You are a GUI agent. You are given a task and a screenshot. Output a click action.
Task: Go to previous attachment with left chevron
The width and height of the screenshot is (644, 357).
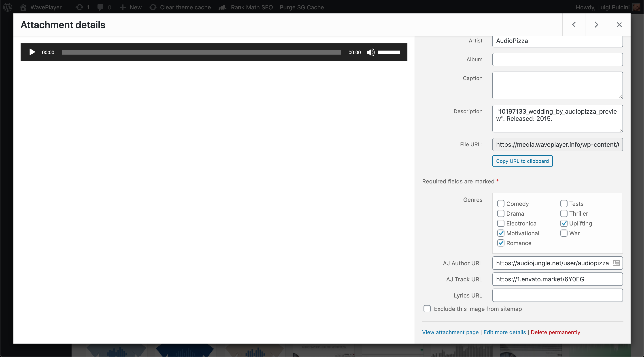click(x=574, y=25)
